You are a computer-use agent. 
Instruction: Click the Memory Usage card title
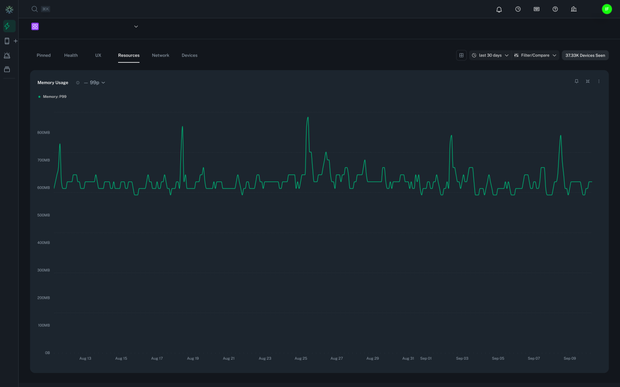coord(53,83)
